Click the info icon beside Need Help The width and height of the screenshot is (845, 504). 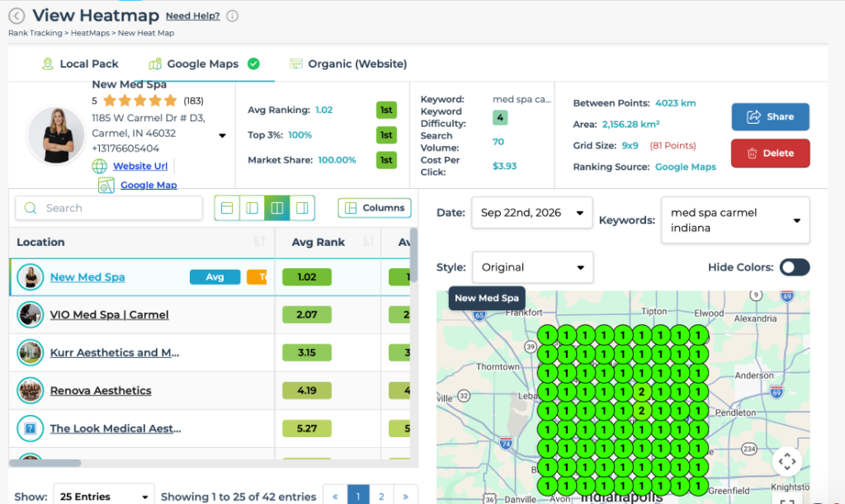[x=232, y=16]
